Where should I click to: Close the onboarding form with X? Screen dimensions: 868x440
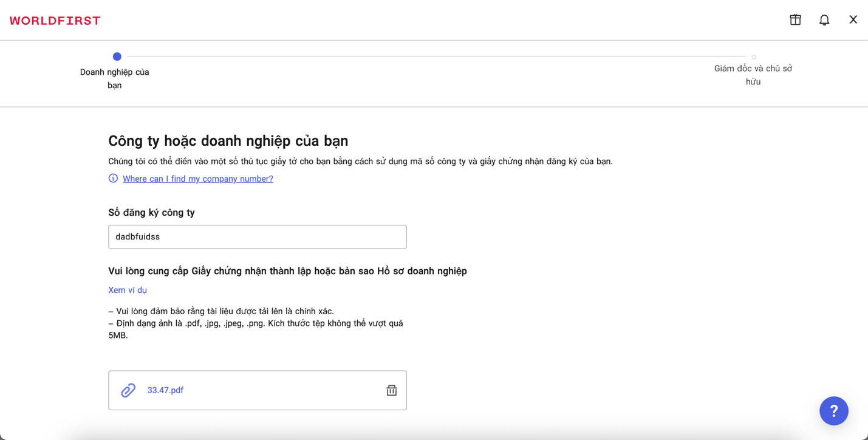(853, 20)
